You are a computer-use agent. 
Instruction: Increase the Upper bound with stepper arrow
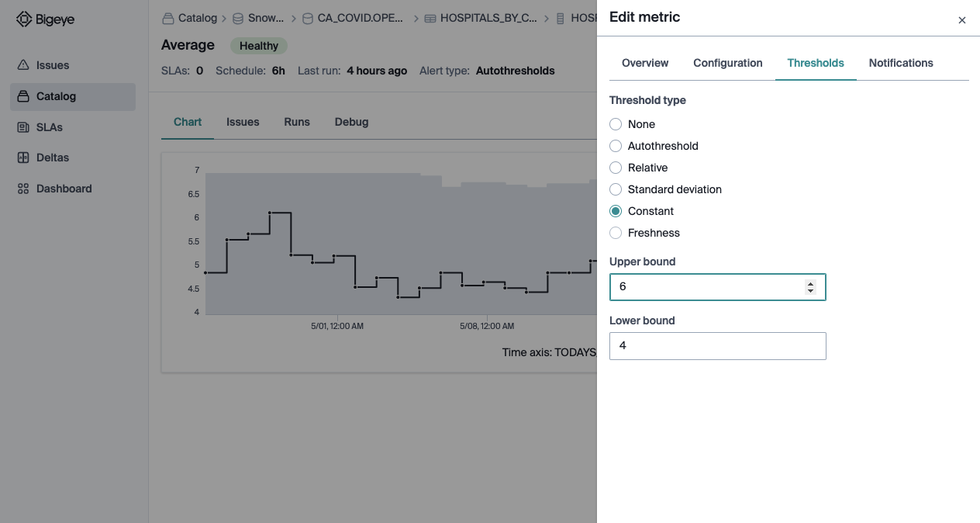[x=810, y=284]
